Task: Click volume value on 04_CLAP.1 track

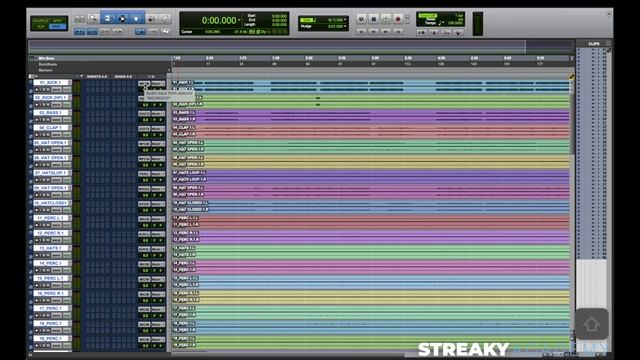Action: coord(146,135)
